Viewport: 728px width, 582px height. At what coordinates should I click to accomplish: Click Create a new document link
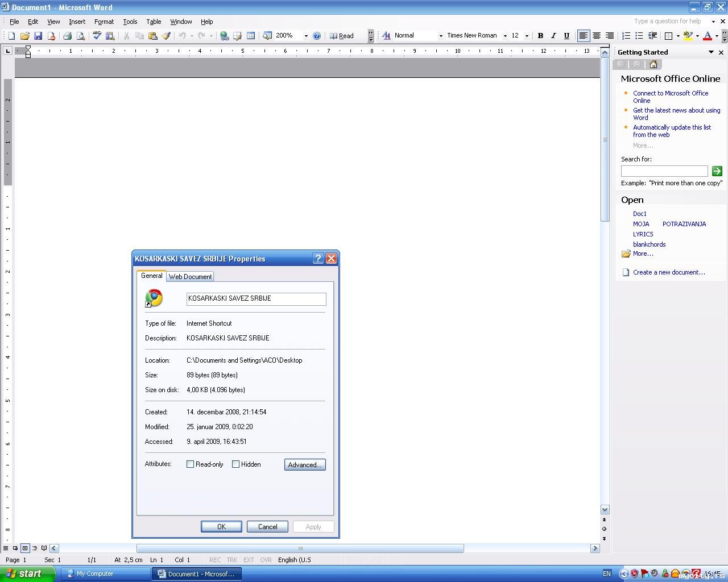pos(669,272)
